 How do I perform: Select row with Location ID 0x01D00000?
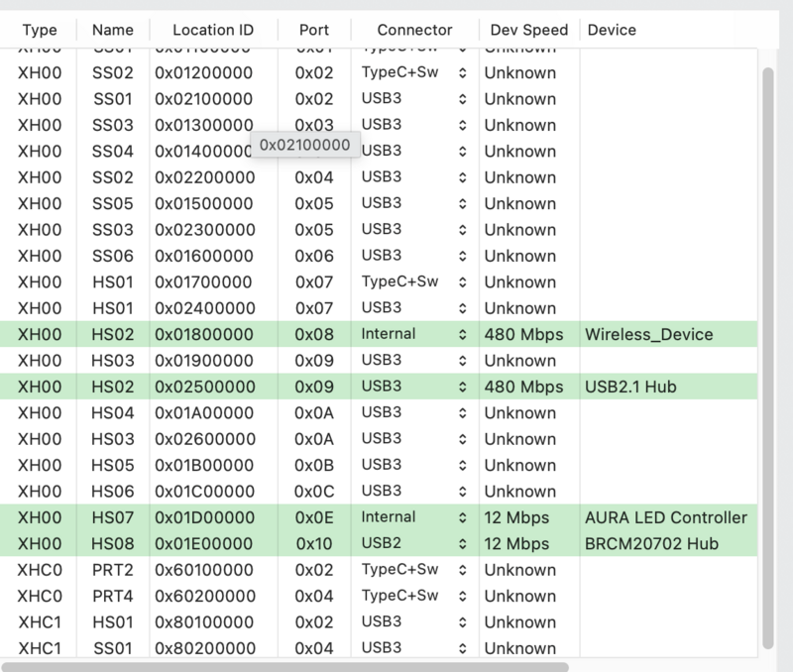204,517
